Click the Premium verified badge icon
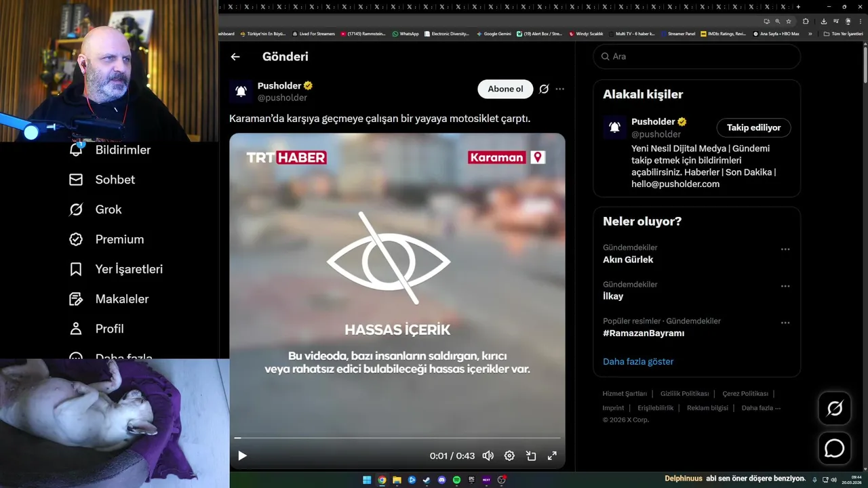868x488 pixels. click(76, 239)
